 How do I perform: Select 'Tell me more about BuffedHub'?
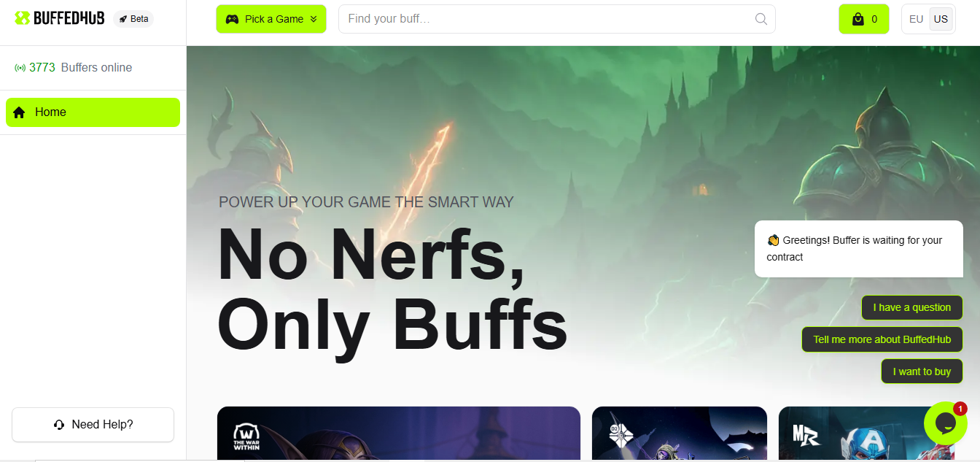pos(882,339)
